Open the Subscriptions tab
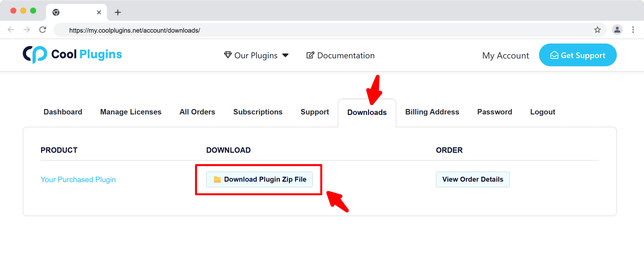This screenshot has height=262, width=644. click(257, 112)
